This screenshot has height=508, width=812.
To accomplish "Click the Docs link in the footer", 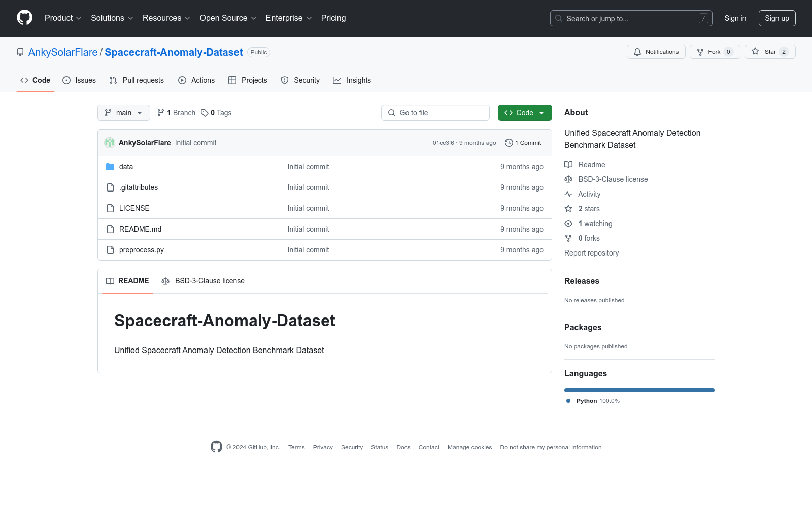I will pos(403,447).
